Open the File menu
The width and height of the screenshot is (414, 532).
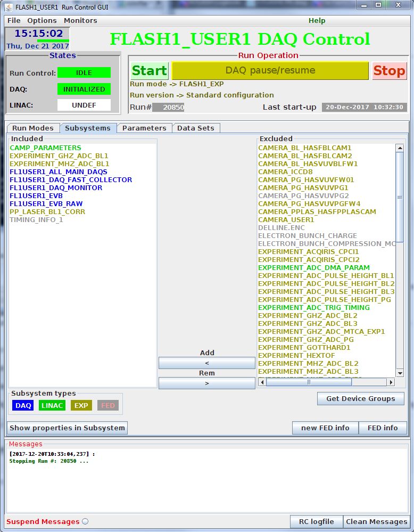pos(14,20)
